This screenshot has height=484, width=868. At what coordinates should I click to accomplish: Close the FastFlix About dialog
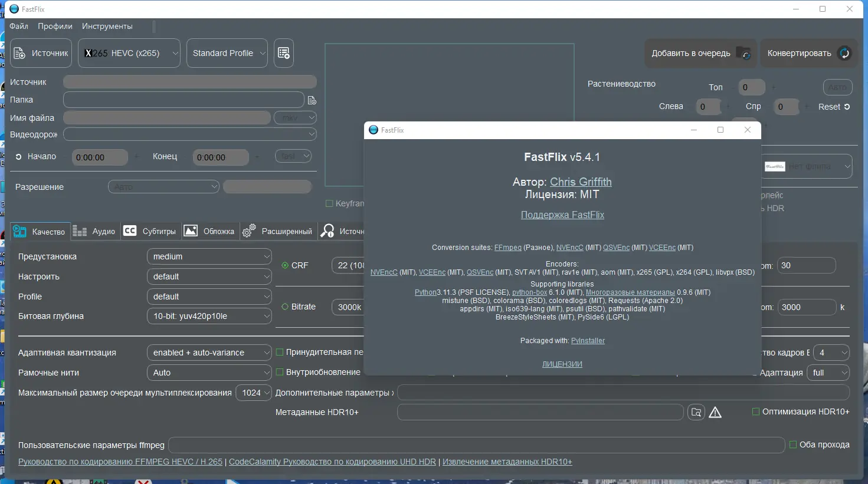[x=747, y=130]
